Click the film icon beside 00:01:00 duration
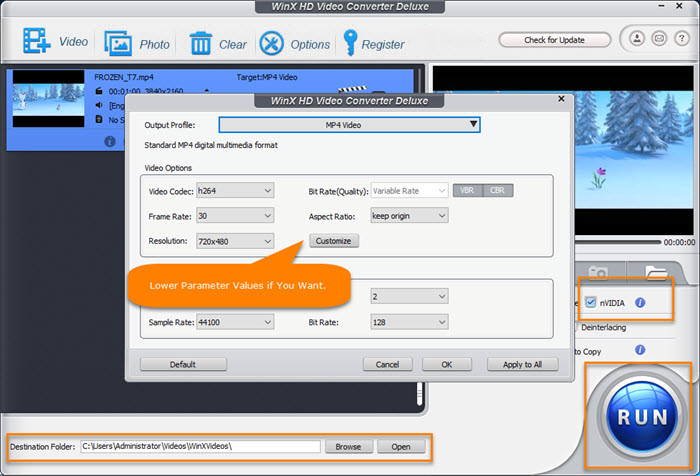The height and width of the screenshot is (476, 700). (x=99, y=91)
